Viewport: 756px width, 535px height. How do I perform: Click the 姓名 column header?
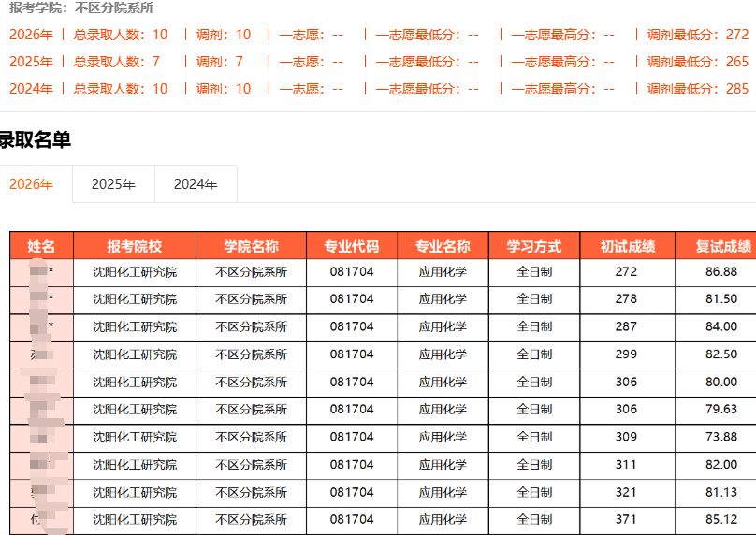coord(41,246)
